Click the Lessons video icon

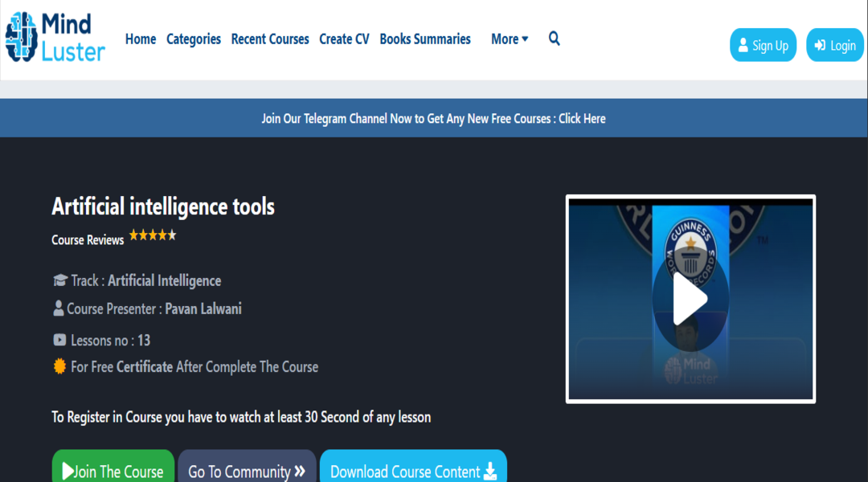coord(59,340)
